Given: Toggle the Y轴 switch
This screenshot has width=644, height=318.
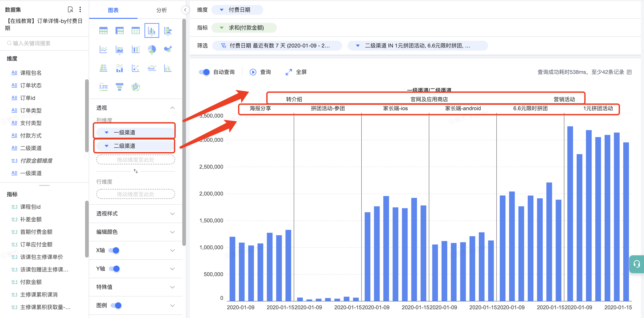Looking at the screenshot, I should coord(114,269).
